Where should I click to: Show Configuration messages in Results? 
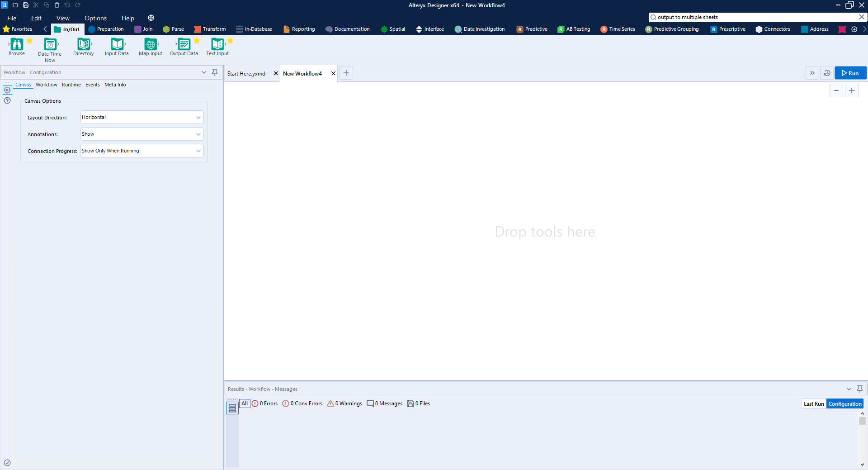(x=845, y=404)
